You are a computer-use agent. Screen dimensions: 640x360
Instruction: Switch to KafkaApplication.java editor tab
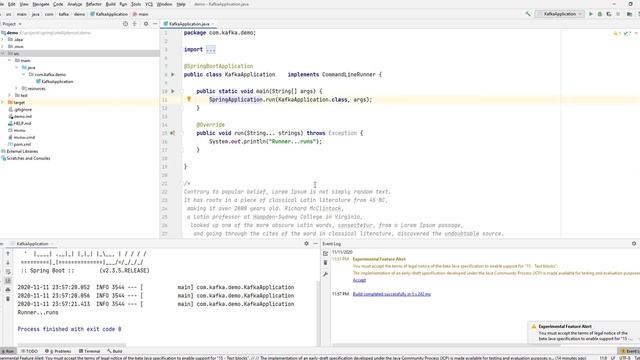pyautogui.click(x=189, y=24)
